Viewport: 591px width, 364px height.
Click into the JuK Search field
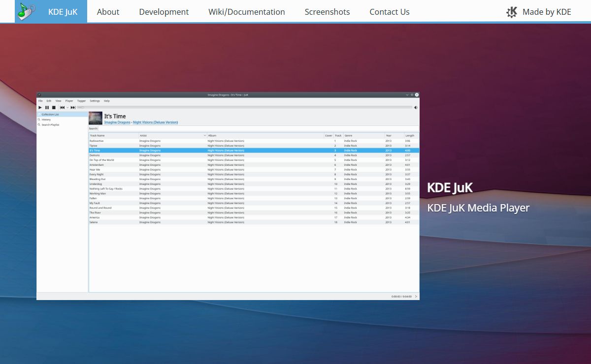(x=259, y=128)
